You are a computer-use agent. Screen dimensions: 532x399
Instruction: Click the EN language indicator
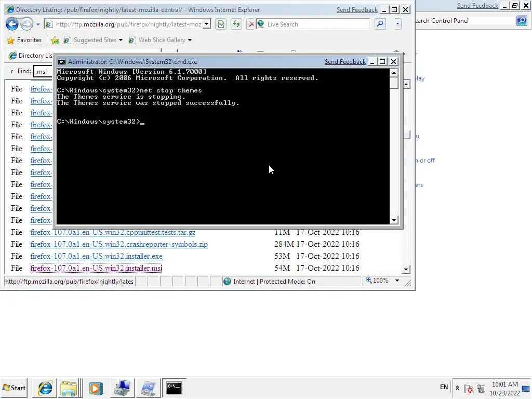[444, 387]
